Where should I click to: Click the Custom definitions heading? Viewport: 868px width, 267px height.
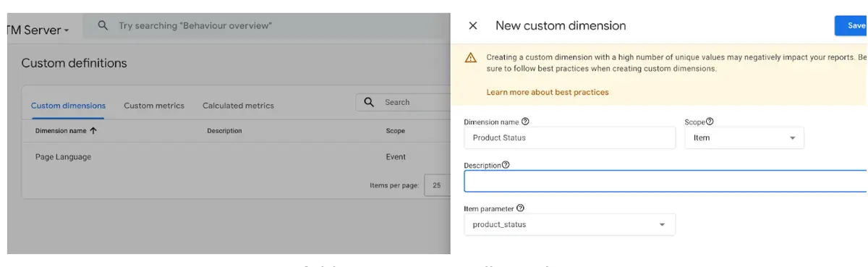pyautogui.click(x=74, y=63)
